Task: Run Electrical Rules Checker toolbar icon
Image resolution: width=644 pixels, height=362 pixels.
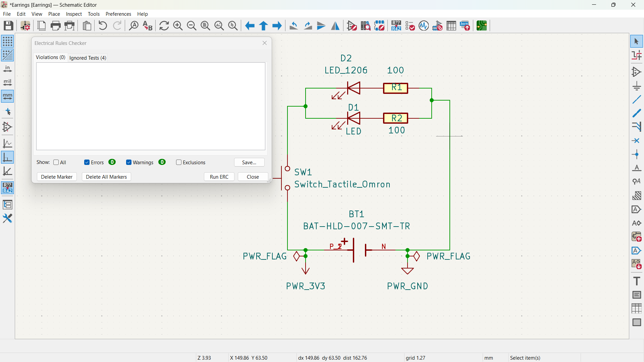Action: tap(410, 26)
